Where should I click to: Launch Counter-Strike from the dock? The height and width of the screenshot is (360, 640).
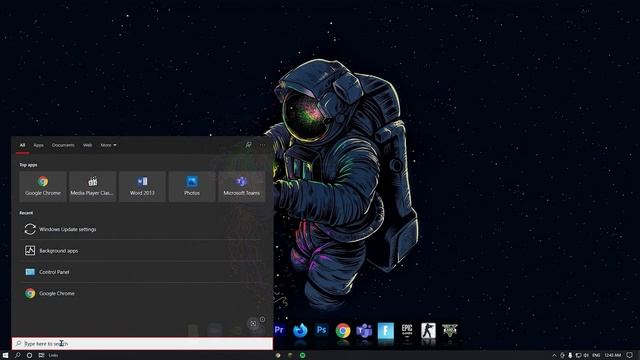coord(428,330)
